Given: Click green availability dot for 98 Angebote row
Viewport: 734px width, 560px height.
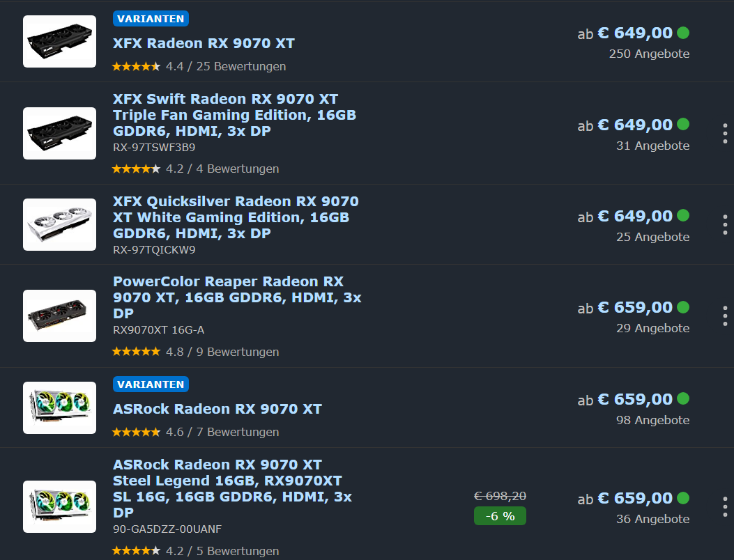Looking at the screenshot, I should (683, 398).
